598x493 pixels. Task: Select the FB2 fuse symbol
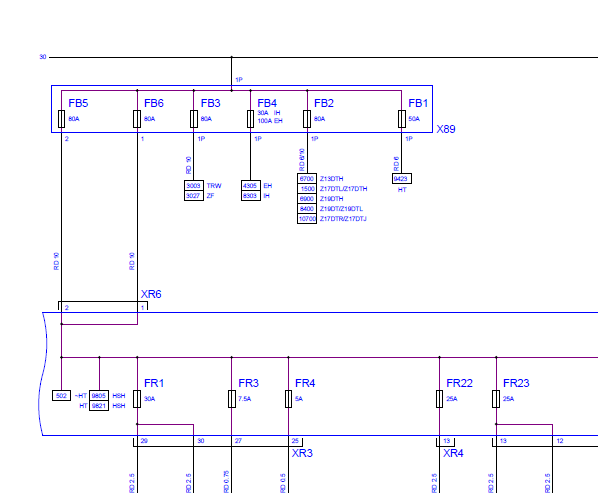click(307, 119)
